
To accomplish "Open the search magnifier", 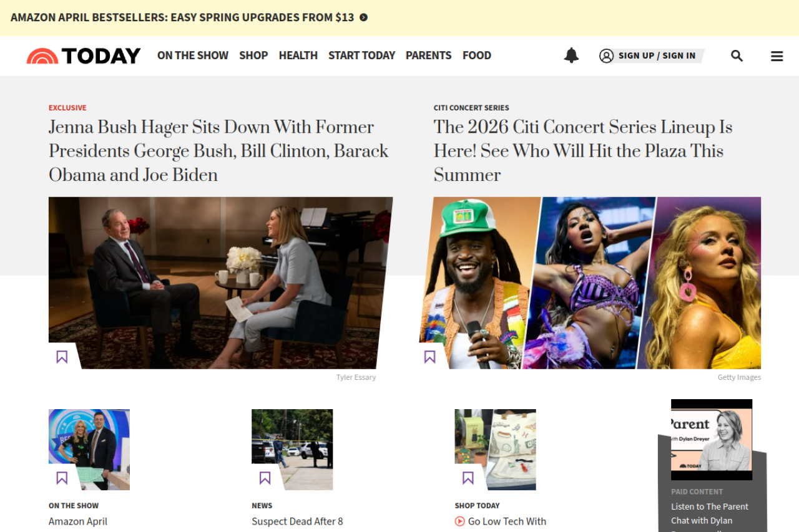I will (x=737, y=56).
